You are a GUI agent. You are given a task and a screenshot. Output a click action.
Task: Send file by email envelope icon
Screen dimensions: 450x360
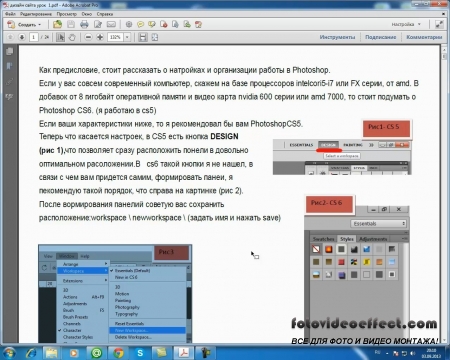point(111,24)
